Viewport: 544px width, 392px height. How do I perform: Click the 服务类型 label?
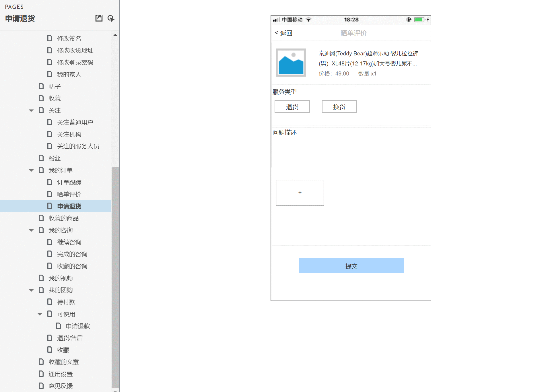coord(285,92)
